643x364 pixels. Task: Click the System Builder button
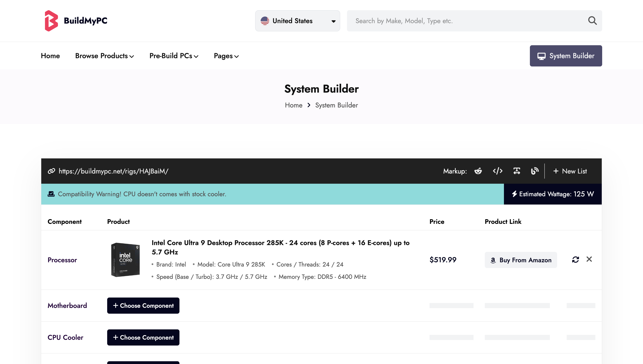click(x=566, y=56)
